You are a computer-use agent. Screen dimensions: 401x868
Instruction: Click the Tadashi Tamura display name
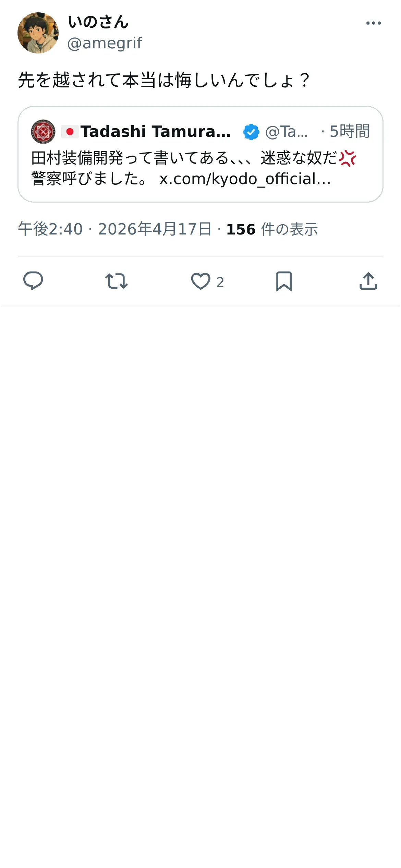click(x=156, y=132)
